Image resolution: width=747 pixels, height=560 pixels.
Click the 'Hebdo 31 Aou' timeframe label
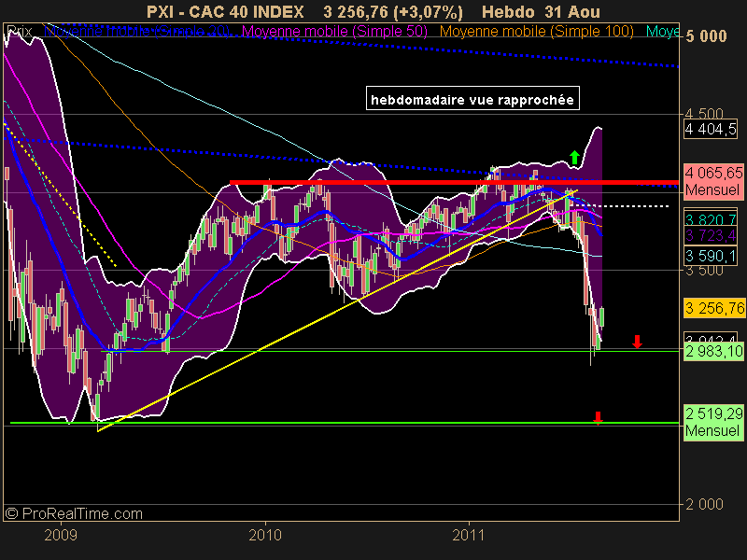541,11
